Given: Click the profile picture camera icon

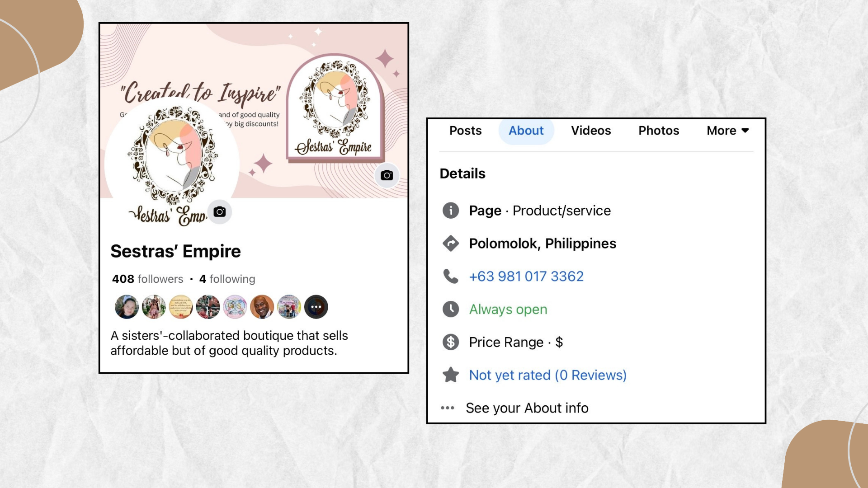Looking at the screenshot, I should point(220,211).
